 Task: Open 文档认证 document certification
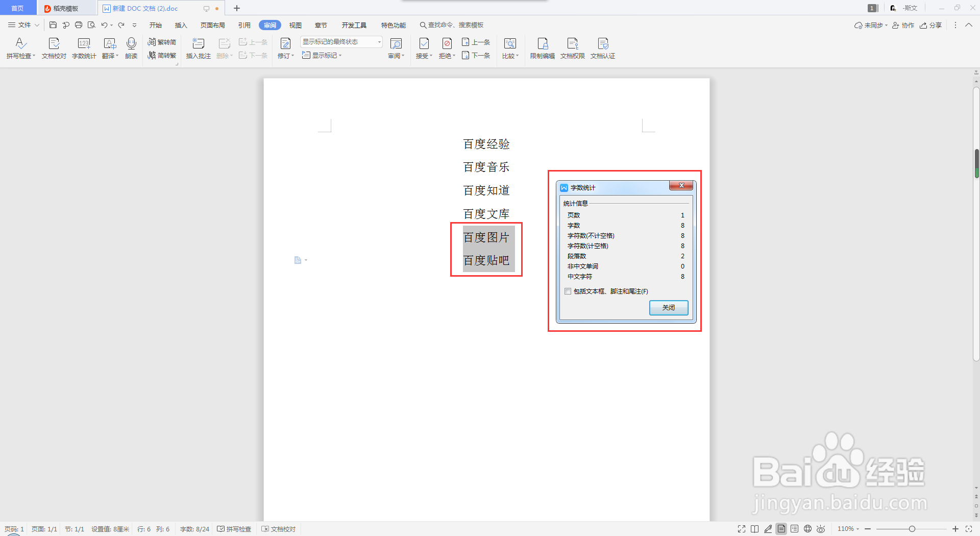(x=603, y=48)
